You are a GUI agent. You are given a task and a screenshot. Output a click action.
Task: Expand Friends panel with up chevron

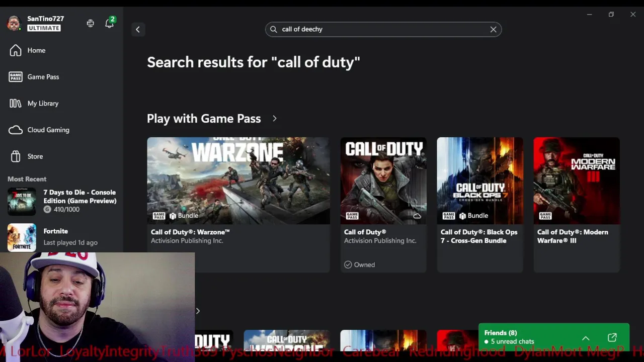pyautogui.click(x=586, y=338)
